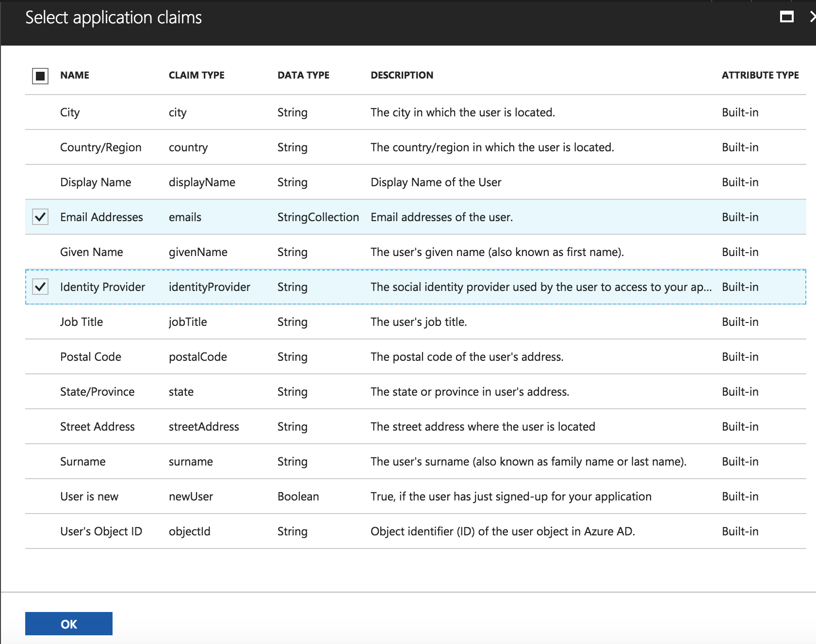This screenshot has height=644, width=816.
Task: Select the Surname claim row
Action: tap(416, 461)
